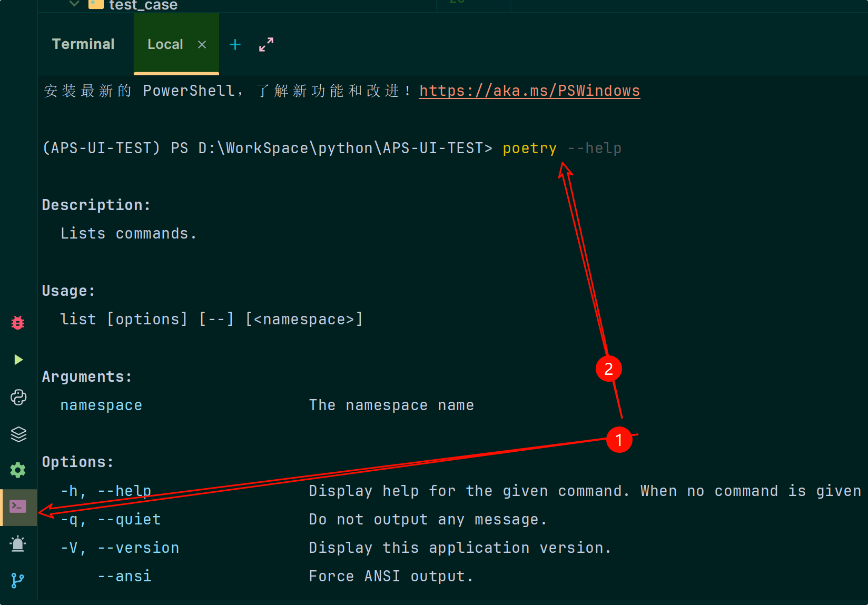This screenshot has height=605, width=868.
Task: Collapse the test_case folder chevron
Action: point(74,4)
